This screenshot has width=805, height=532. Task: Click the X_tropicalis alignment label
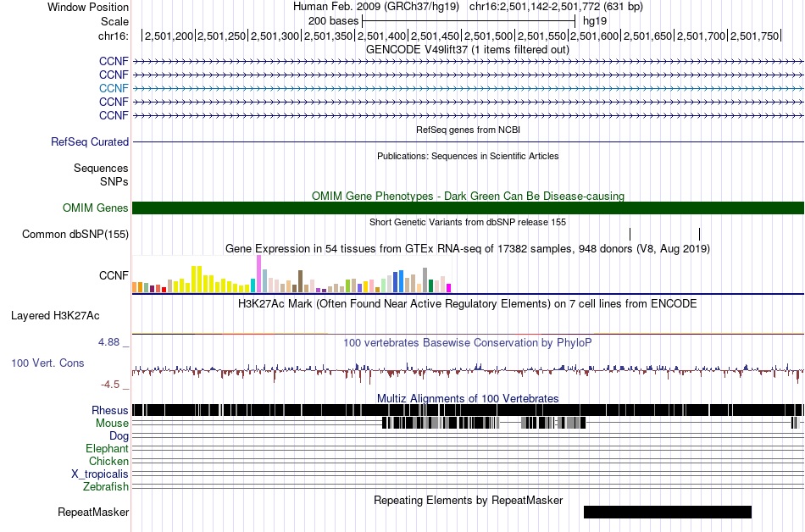coord(100,474)
